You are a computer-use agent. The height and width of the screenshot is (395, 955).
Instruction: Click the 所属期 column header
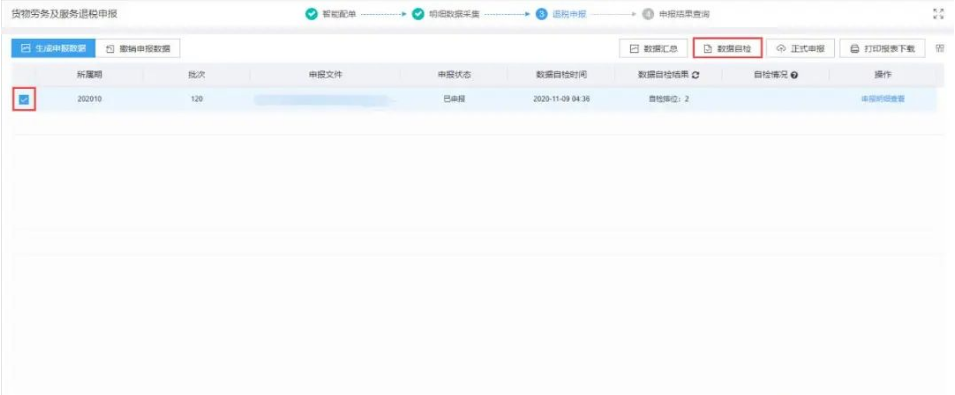(x=89, y=75)
